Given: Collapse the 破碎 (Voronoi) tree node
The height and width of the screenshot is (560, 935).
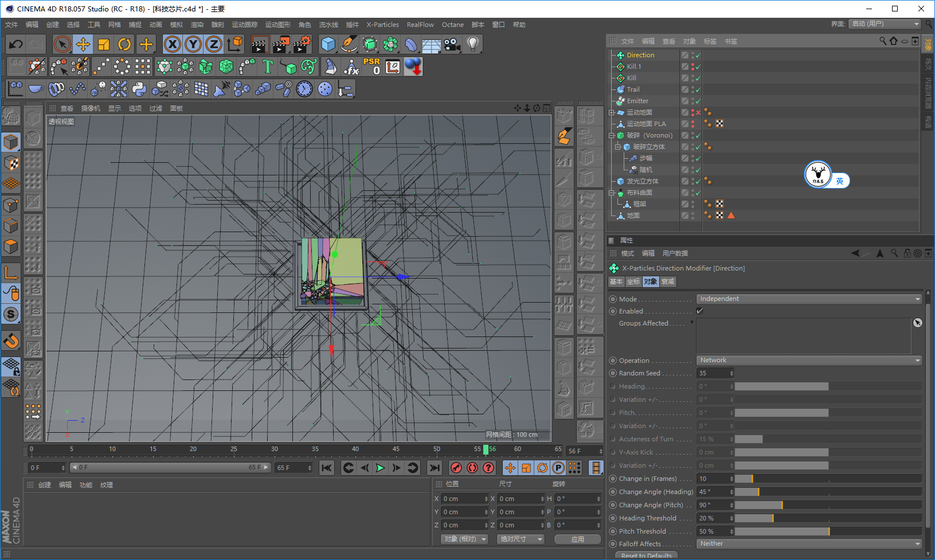Looking at the screenshot, I should pos(612,135).
